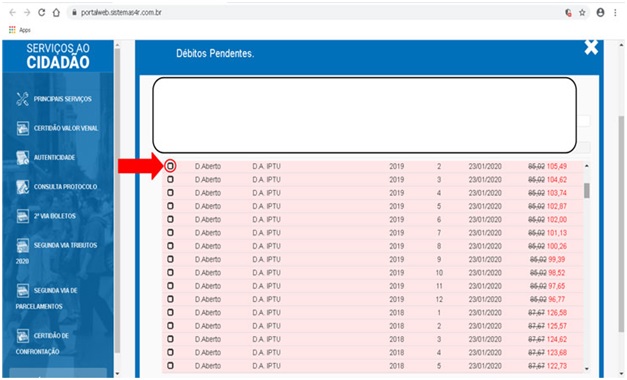Image resolution: width=627 pixels, height=380 pixels.
Task: Click Certidão de Confrontação icon
Action: [x=22, y=335]
